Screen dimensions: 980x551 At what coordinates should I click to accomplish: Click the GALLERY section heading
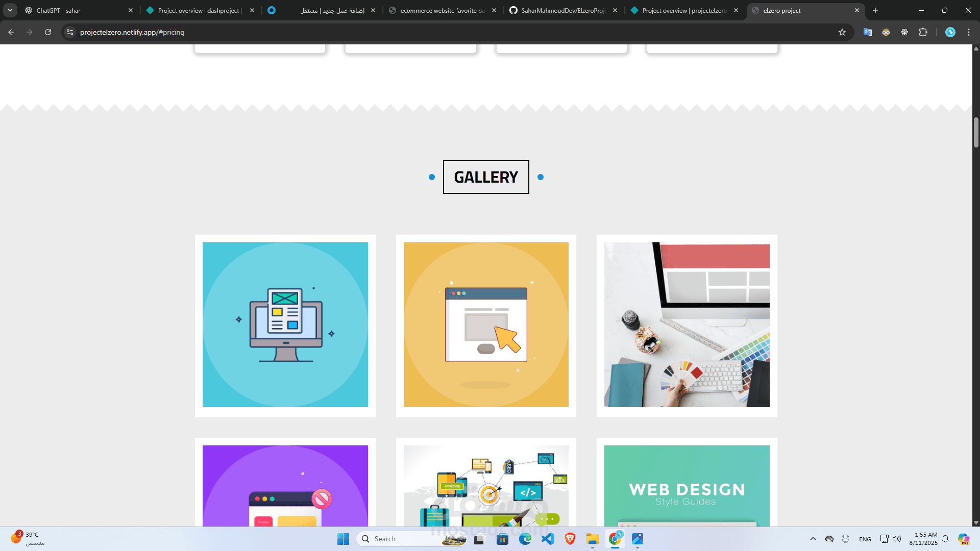(x=486, y=177)
